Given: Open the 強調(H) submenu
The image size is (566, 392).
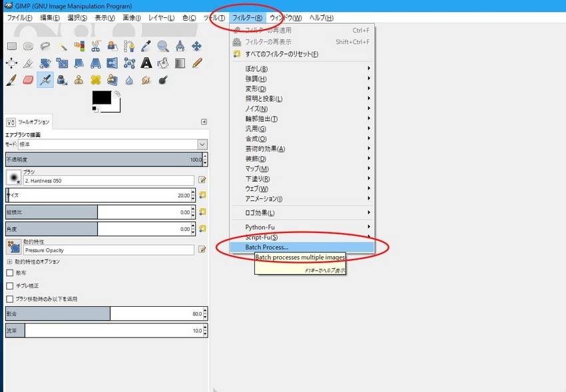Looking at the screenshot, I should pos(302,79).
